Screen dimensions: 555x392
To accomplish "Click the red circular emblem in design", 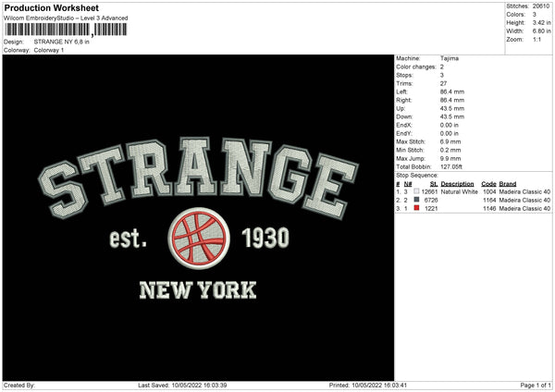I will click(199, 239).
